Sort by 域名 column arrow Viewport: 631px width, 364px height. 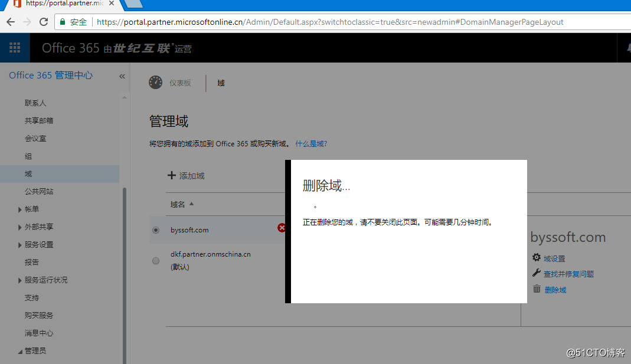(192, 204)
